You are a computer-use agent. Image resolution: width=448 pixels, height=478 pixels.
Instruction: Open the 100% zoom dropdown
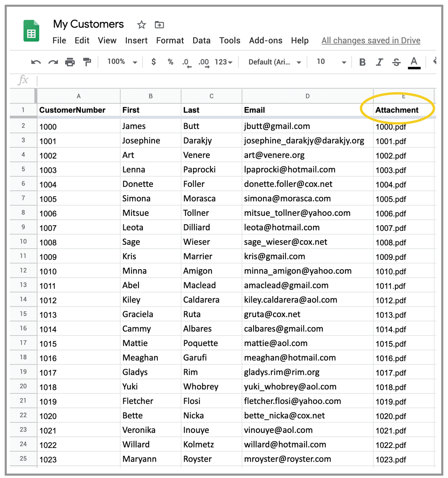[x=122, y=62]
